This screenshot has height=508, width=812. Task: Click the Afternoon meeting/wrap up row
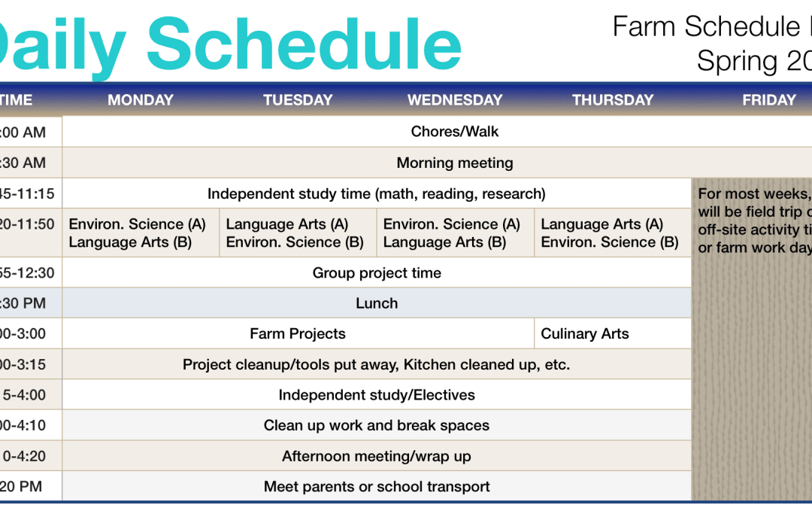click(377, 456)
